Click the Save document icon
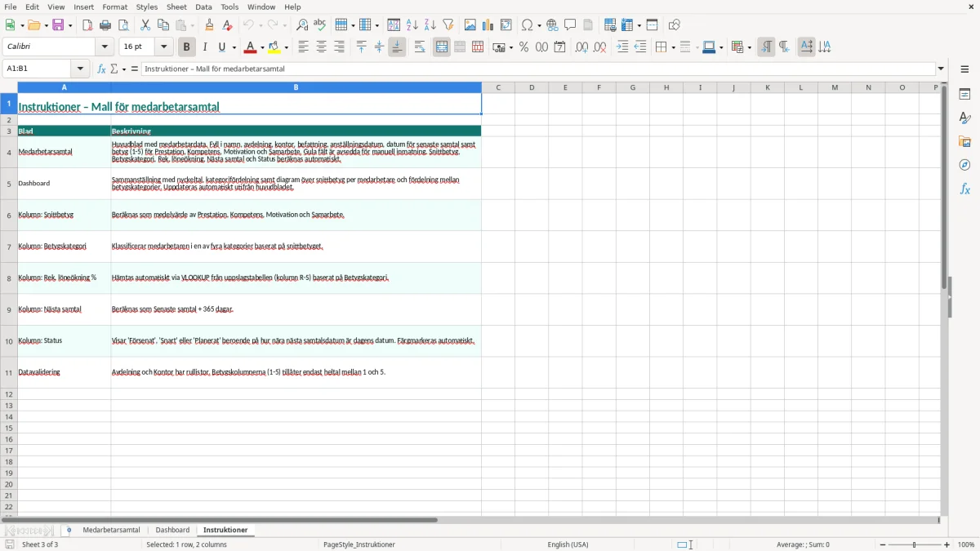The width and height of the screenshot is (980, 551). coord(59,25)
